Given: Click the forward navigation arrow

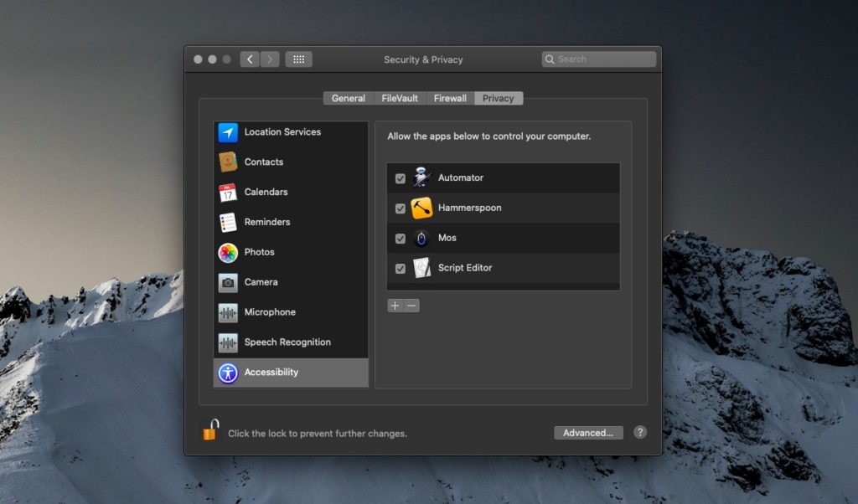Looking at the screenshot, I should [x=270, y=59].
